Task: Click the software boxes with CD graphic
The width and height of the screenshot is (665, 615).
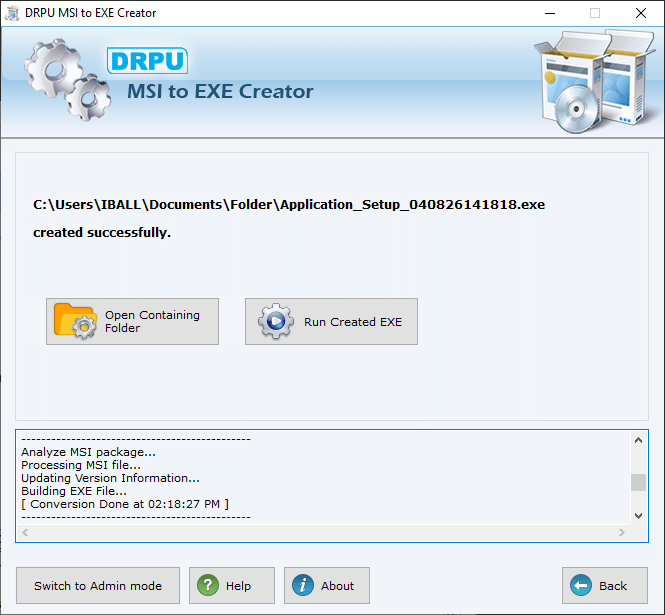Action: 595,81
